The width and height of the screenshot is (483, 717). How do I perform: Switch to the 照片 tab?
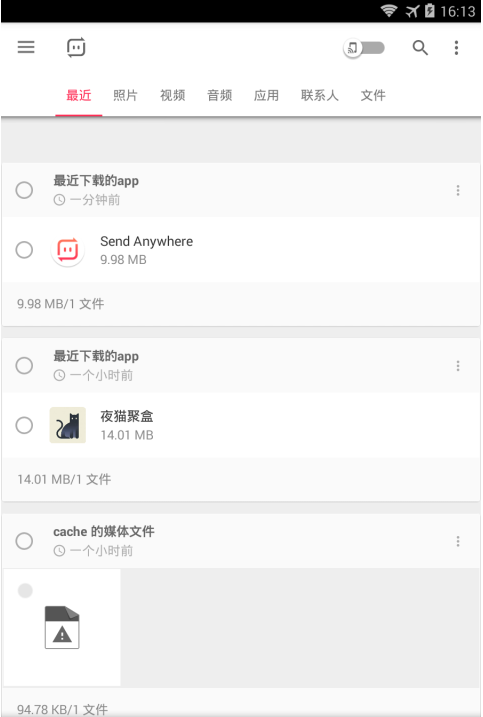(125, 95)
